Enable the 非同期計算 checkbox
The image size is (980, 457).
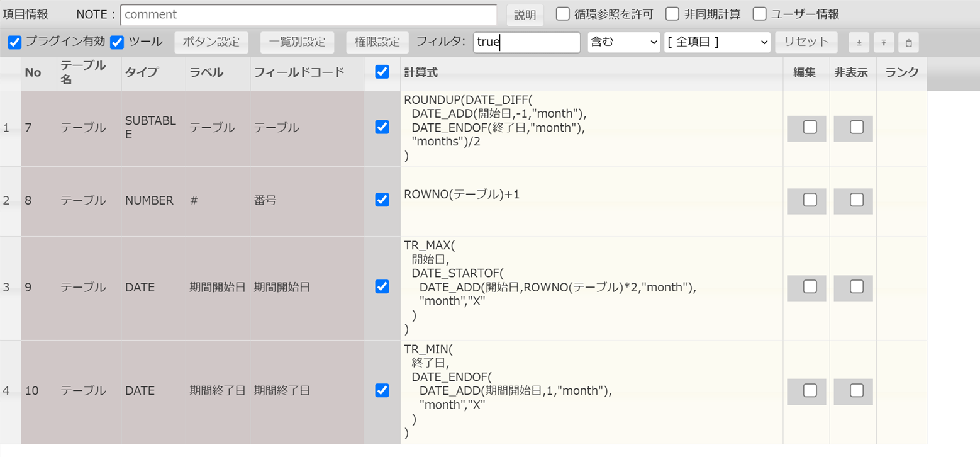point(672,14)
